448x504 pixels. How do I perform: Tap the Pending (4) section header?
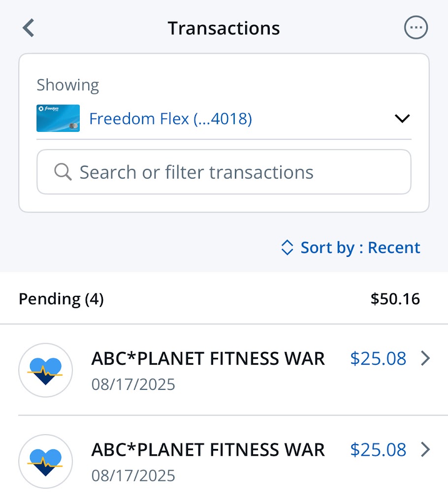click(x=61, y=299)
